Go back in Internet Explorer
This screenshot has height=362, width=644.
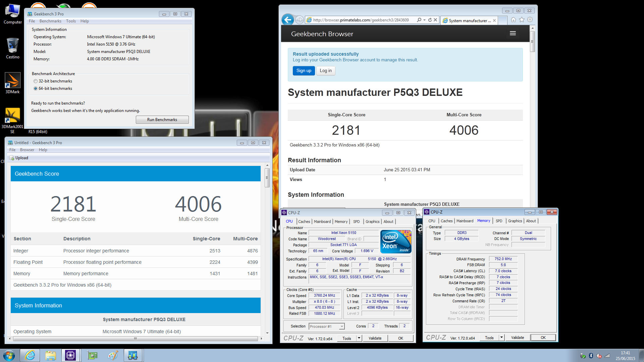pyautogui.click(x=288, y=20)
